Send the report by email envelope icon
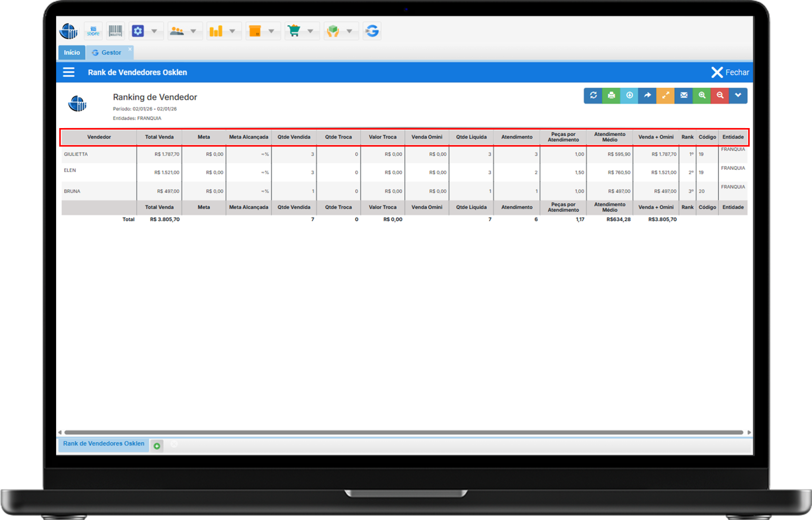The width and height of the screenshot is (812, 520). click(684, 96)
